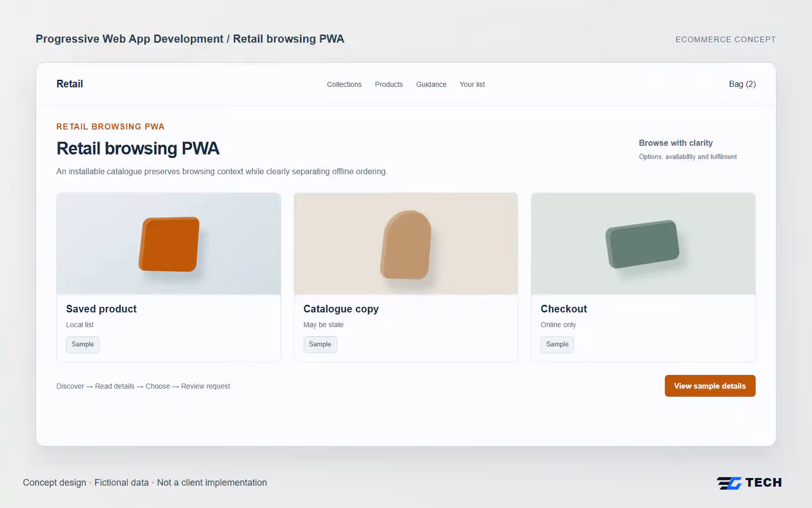Click the 'ECOMMERCE CONCEPT' label
This screenshot has height=508, width=812.
(726, 40)
